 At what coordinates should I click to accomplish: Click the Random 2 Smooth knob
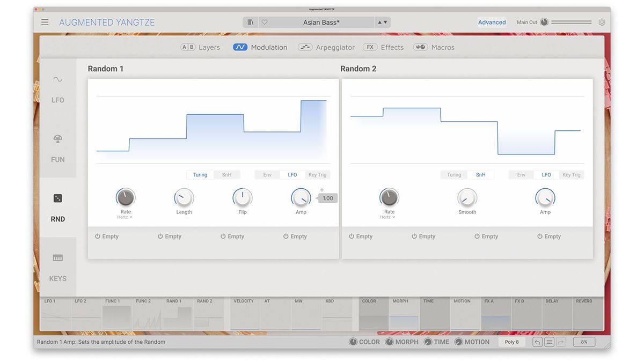(467, 198)
